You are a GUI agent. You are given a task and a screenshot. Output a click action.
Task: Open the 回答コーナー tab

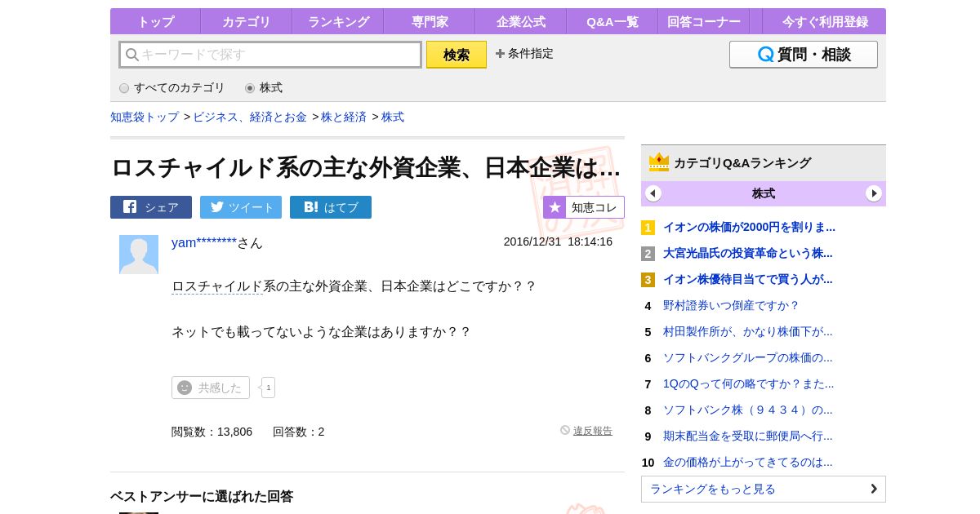(704, 22)
